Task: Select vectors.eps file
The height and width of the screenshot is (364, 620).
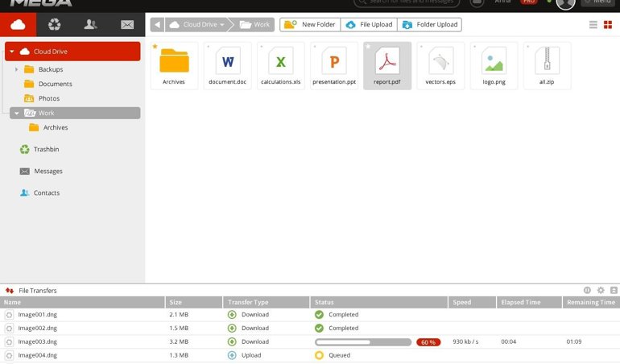Action: [440, 66]
